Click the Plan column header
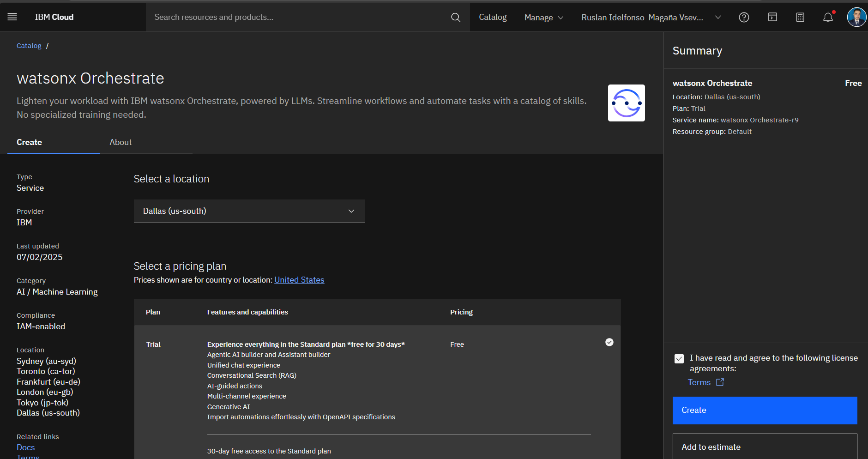The width and height of the screenshot is (868, 459). pos(153,312)
